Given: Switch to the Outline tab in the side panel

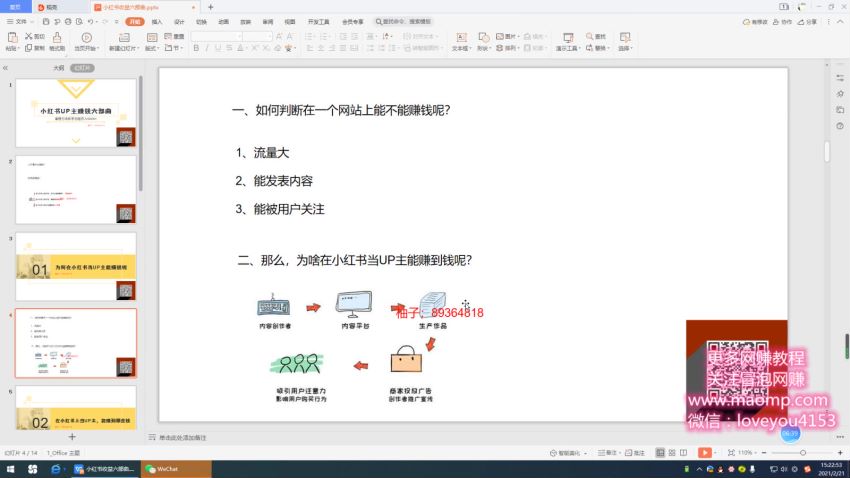Looking at the screenshot, I should coord(59,68).
